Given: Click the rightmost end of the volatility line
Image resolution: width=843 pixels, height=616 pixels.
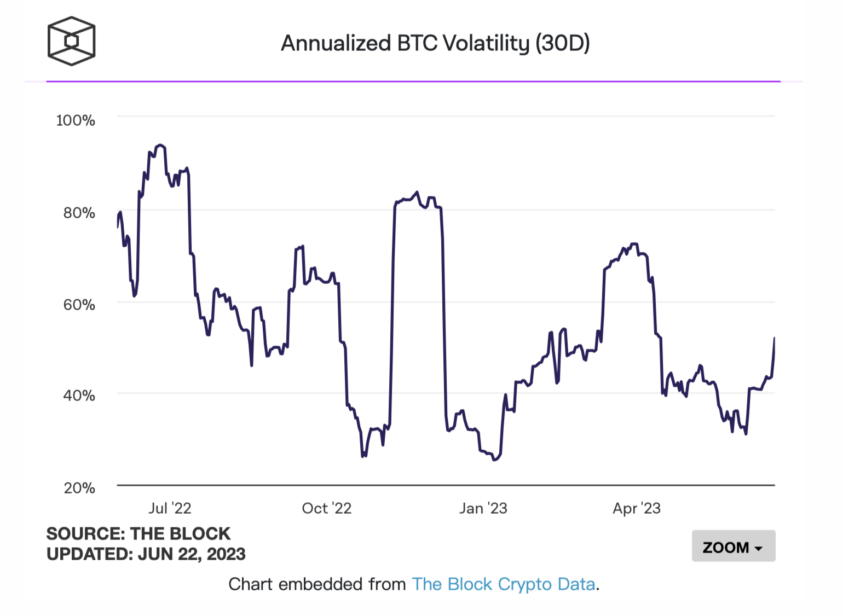Looking at the screenshot, I should [774, 339].
